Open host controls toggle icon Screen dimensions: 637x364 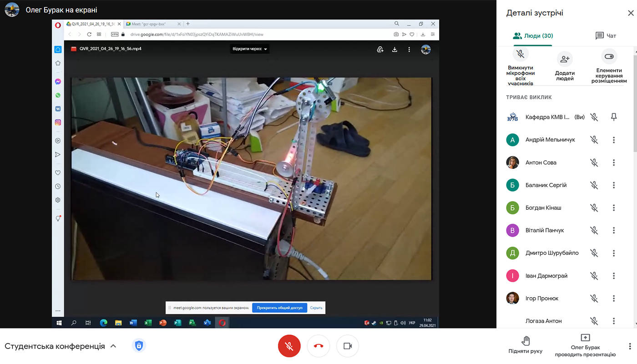pos(609,57)
